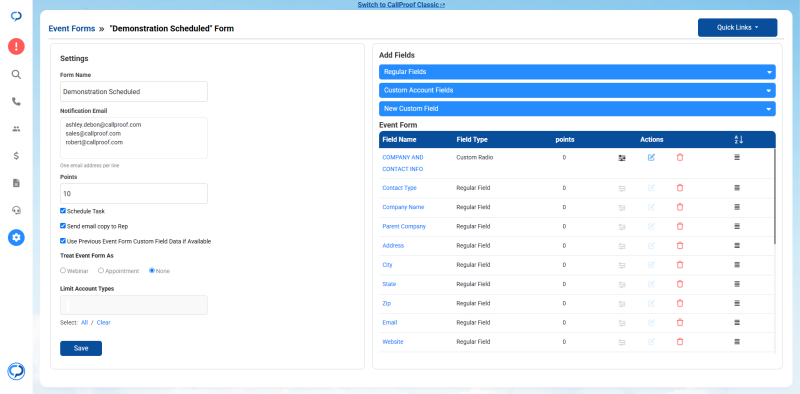Select the Webinar radio option
Screen dimensions: 800x394
click(63, 270)
